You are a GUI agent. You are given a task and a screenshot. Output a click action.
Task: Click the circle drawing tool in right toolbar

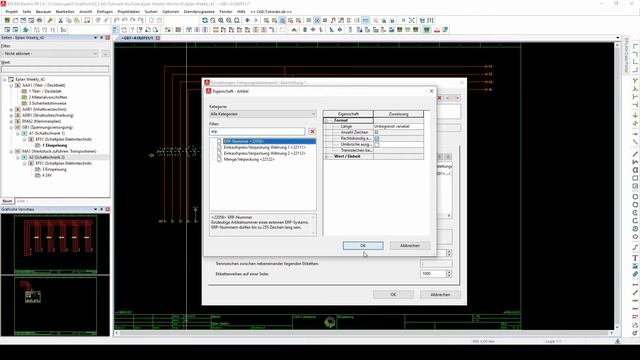(635, 196)
